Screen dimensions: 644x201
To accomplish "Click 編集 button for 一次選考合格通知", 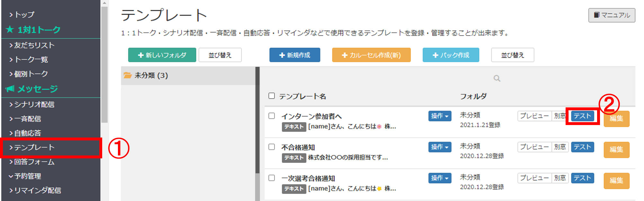I will [616, 180].
